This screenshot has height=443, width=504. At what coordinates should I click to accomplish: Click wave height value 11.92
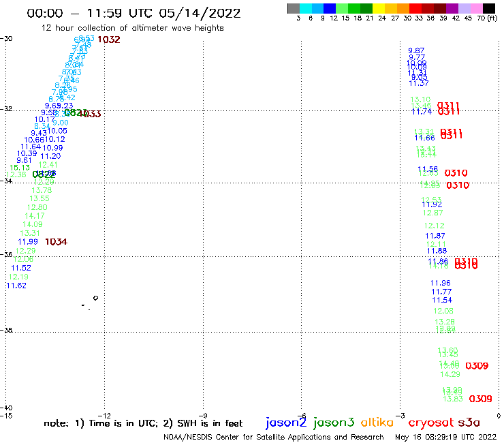[x=432, y=204]
